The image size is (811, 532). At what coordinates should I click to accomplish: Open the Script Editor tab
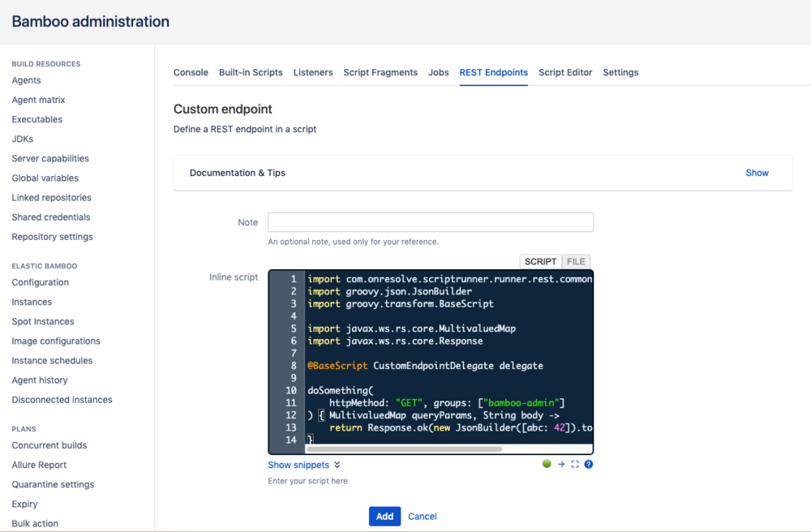[x=565, y=72]
